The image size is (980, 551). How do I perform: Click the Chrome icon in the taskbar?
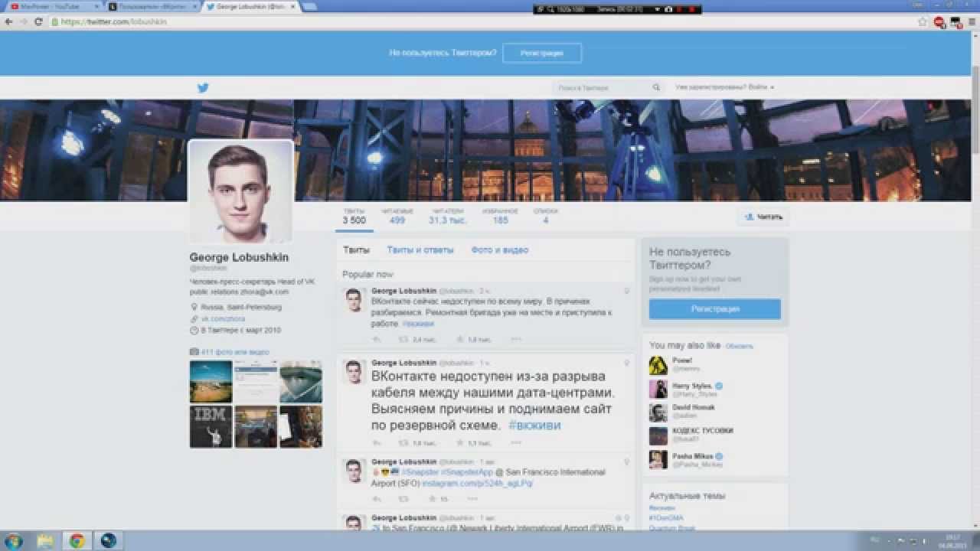point(77,541)
